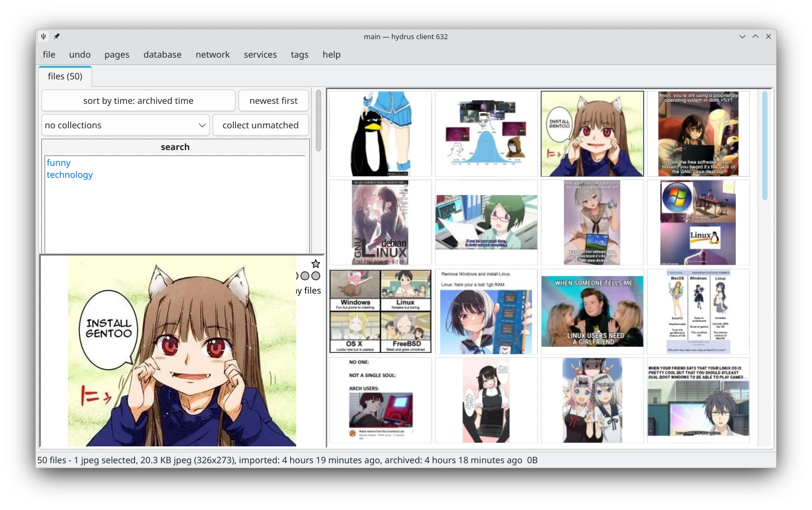
Task: Open the services menu
Action: click(x=260, y=54)
